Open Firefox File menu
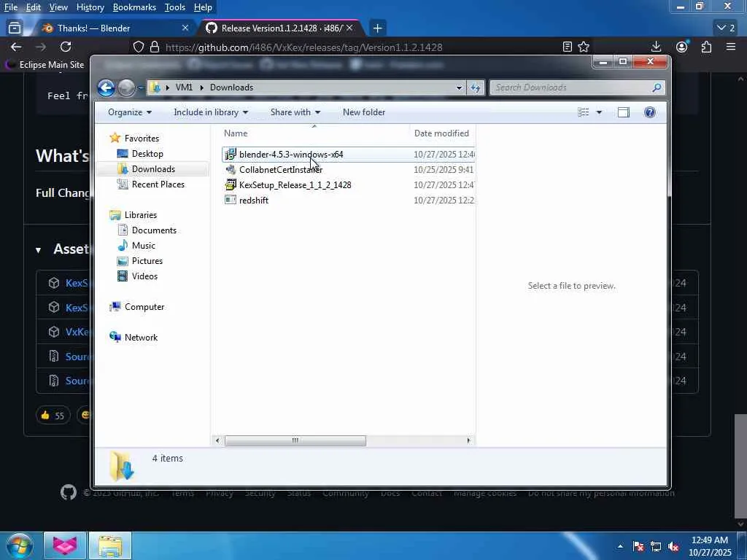Viewport: 747px width, 560px height. point(10,7)
